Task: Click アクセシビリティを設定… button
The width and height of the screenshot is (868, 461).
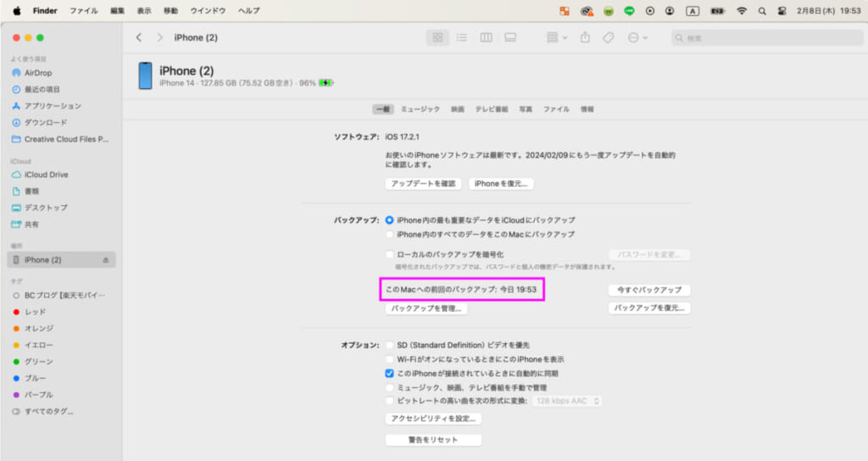Action: pos(433,419)
